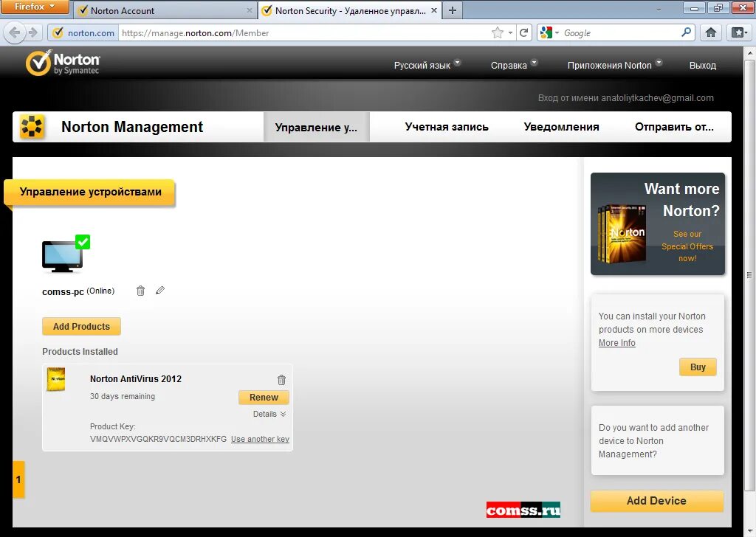Open the URL history dropdown arrow
Image resolution: width=756 pixels, height=537 pixels.
[x=510, y=32]
